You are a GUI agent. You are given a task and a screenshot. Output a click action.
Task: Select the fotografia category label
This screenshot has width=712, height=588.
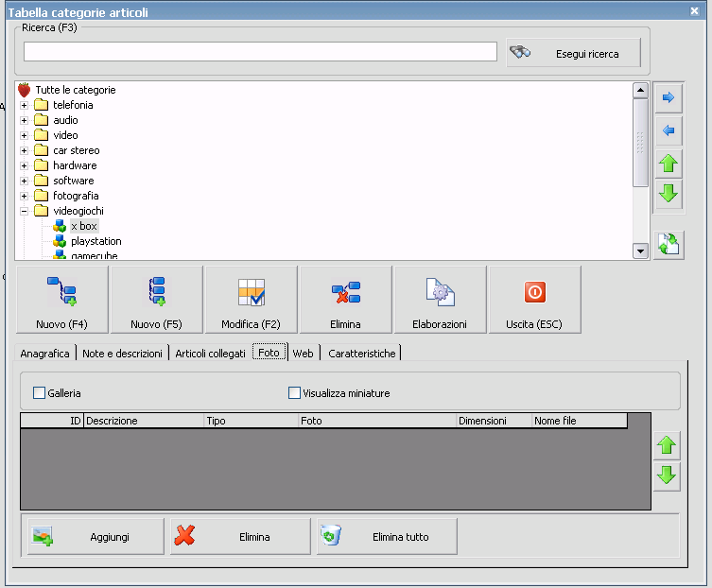pos(76,196)
